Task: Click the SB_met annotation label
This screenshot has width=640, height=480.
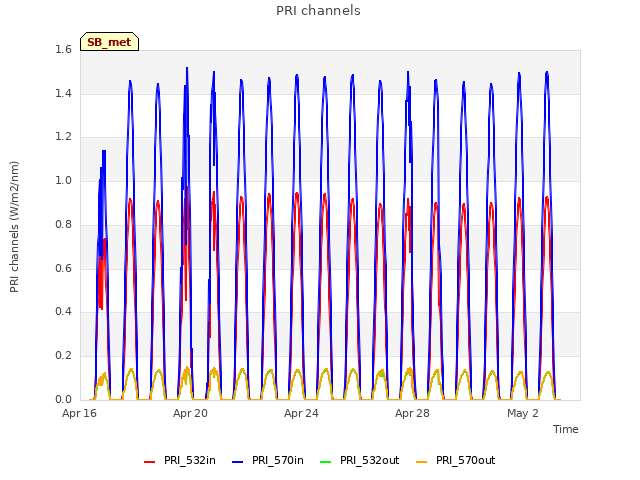Action: point(109,42)
